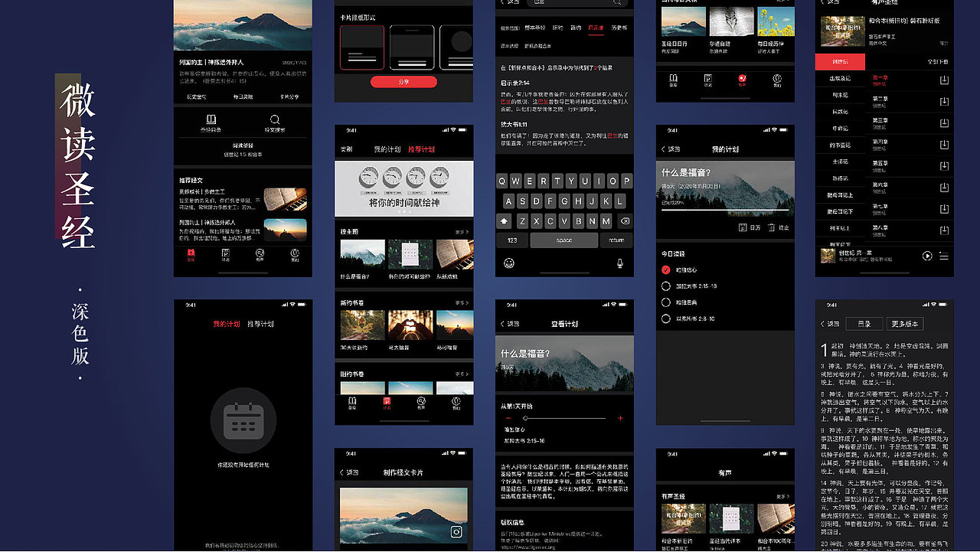Open 目录 button on reading page

click(x=864, y=324)
